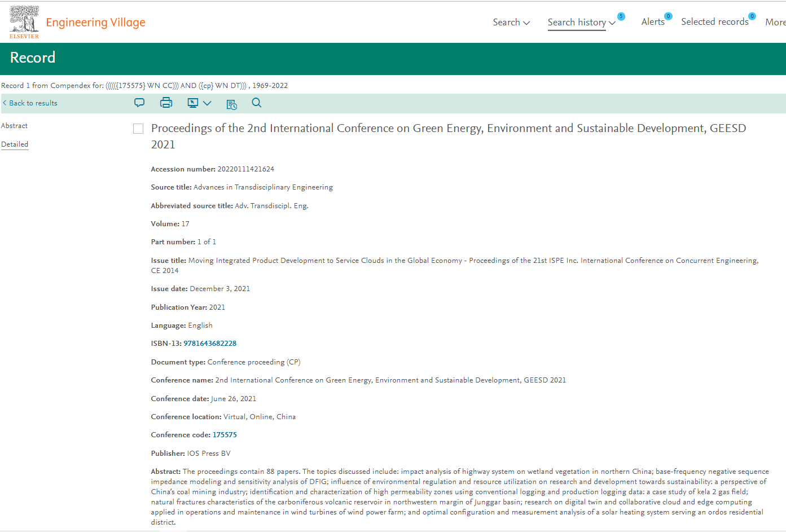The width and height of the screenshot is (786, 532).
Task: Click the GEESD 2021 Proceedings record title
Action: click(449, 136)
